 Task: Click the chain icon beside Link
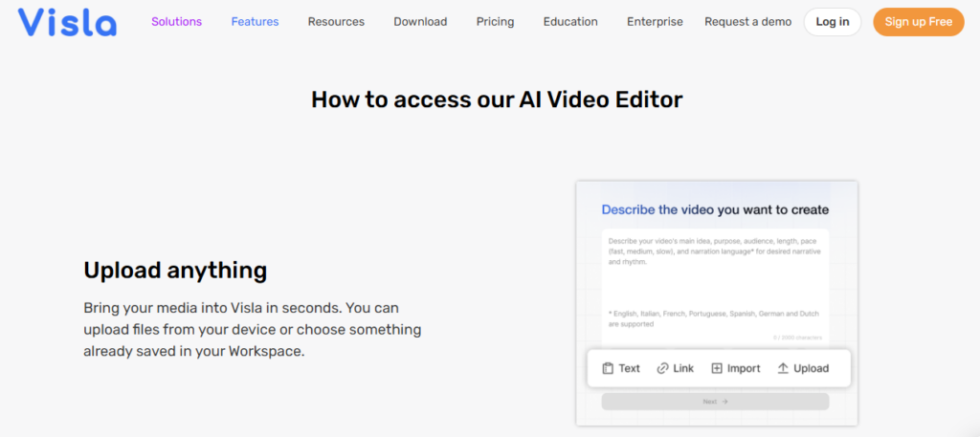pyautogui.click(x=662, y=368)
